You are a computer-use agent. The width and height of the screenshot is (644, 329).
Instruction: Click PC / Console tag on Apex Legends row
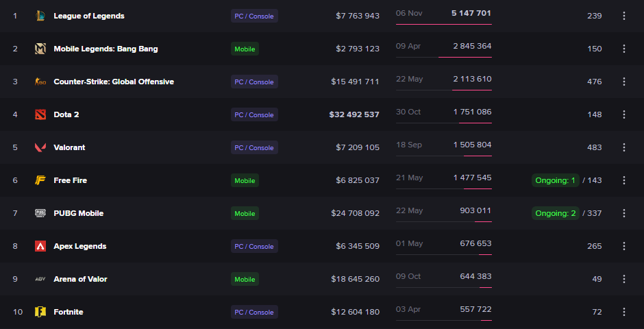click(254, 246)
